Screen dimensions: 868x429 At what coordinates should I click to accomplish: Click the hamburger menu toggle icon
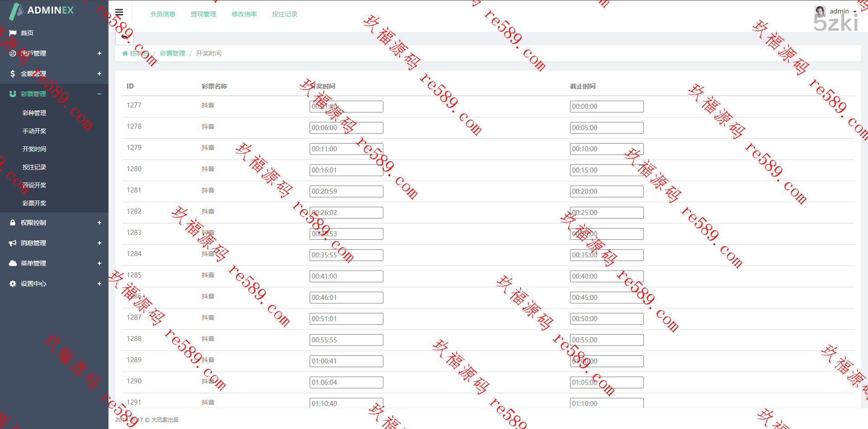[119, 13]
